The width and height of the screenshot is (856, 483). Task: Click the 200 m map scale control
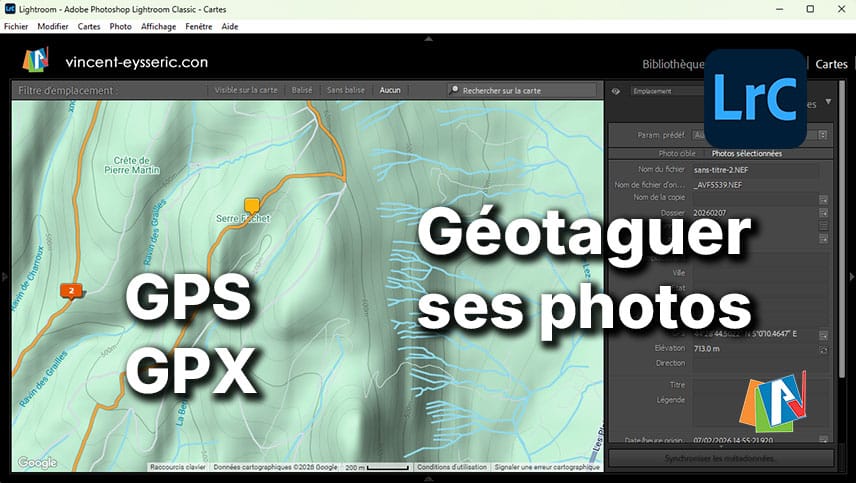pos(377,467)
